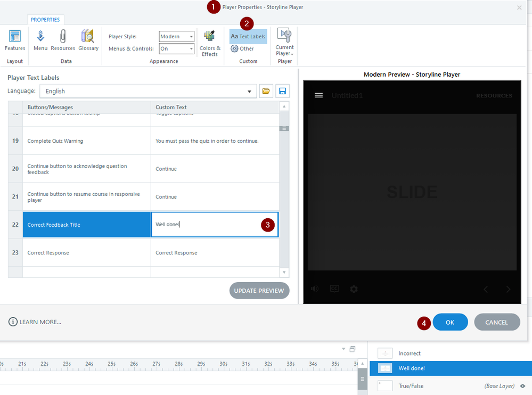532x395 pixels.
Task: Expand the Player Style dropdown
Action: coord(176,37)
